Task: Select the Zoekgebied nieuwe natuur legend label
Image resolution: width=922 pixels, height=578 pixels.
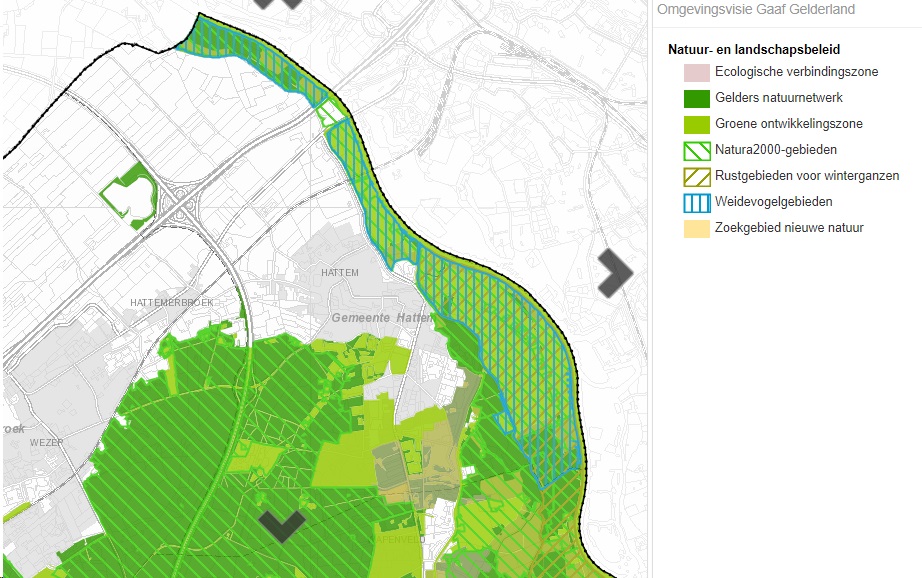Action: click(789, 228)
